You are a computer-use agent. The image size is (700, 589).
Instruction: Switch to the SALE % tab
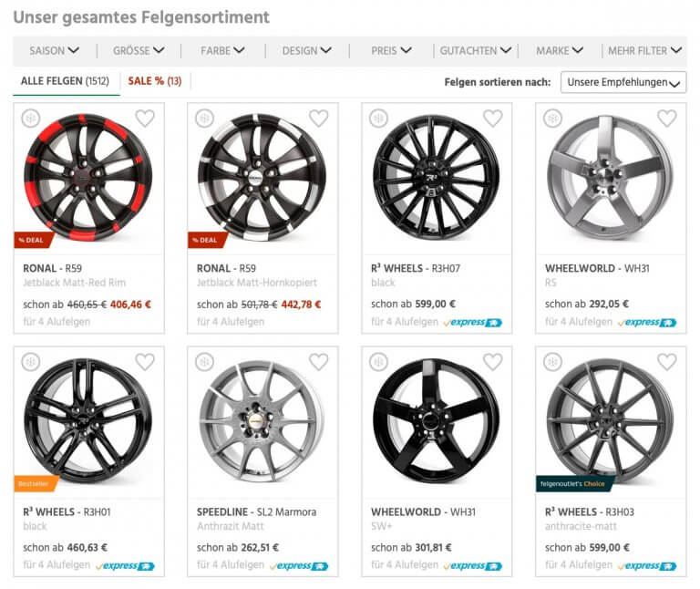click(154, 81)
